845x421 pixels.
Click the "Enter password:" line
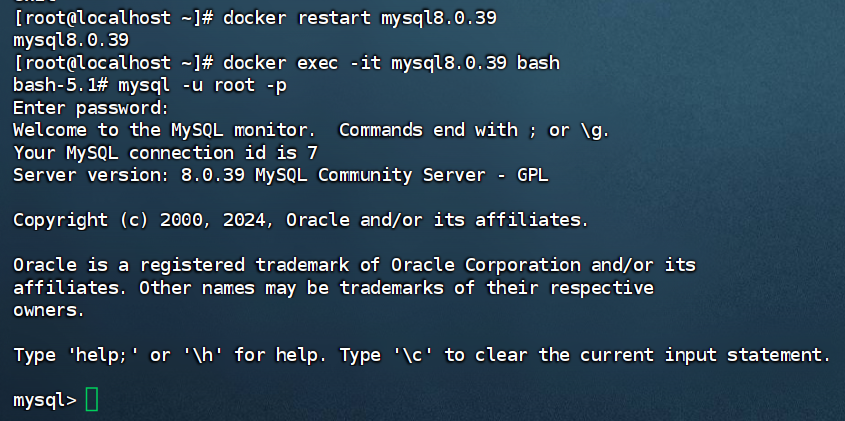[x=91, y=108]
